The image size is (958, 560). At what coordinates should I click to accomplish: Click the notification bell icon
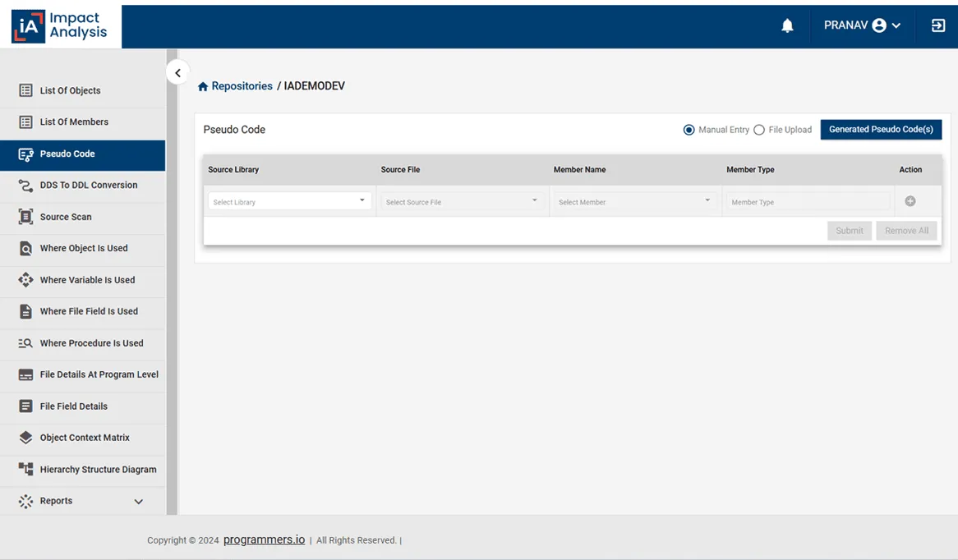click(787, 26)
